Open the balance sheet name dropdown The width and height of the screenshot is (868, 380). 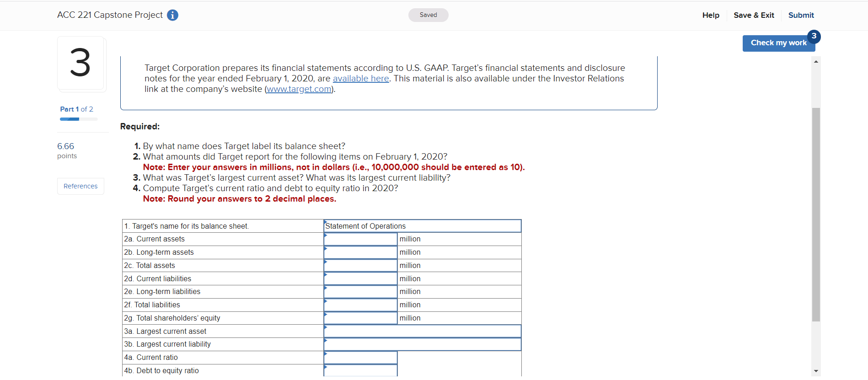pyautogui.click(x=422, y=226)
